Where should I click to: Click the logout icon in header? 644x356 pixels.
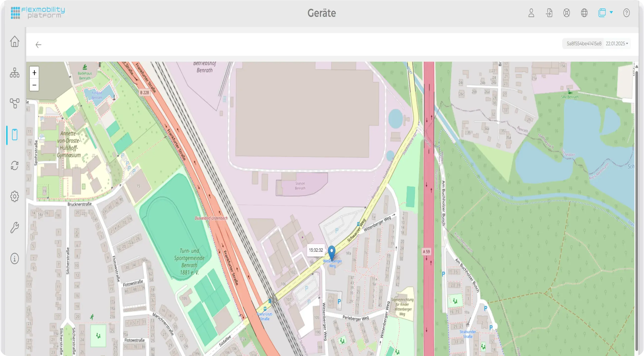549,13
